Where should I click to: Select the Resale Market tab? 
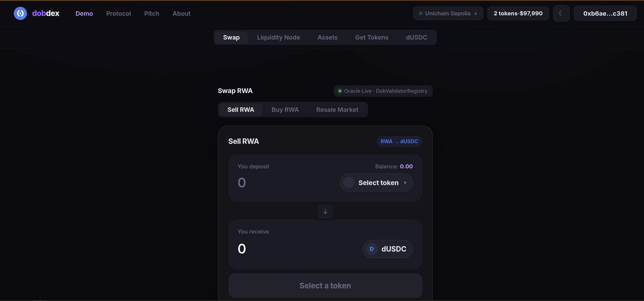coord(337,110)
